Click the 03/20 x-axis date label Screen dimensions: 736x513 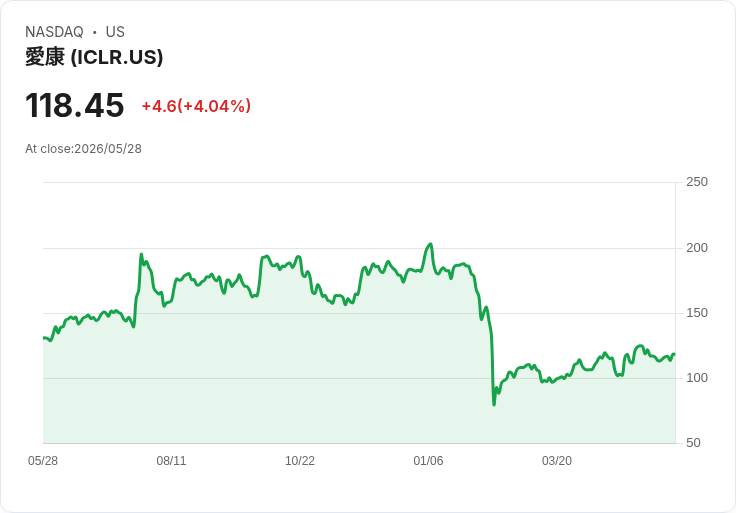(x=557, y=460)
